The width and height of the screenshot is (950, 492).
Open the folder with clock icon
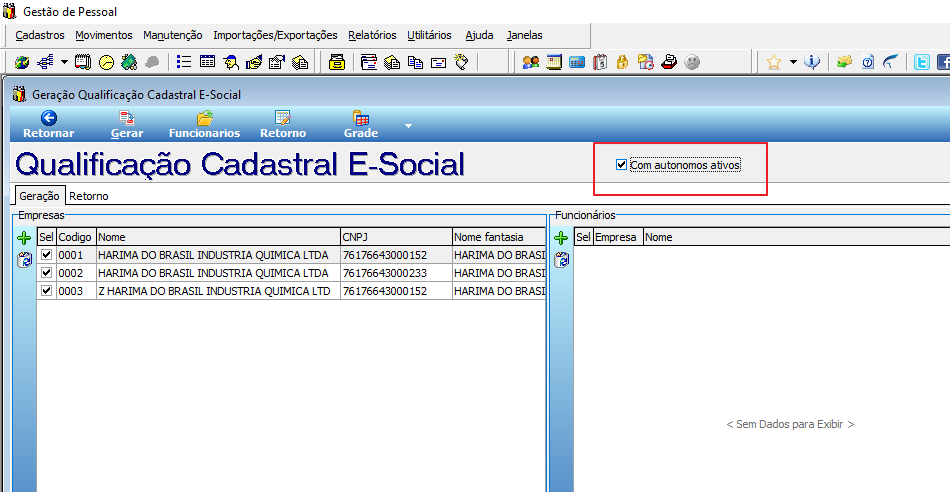646,62
